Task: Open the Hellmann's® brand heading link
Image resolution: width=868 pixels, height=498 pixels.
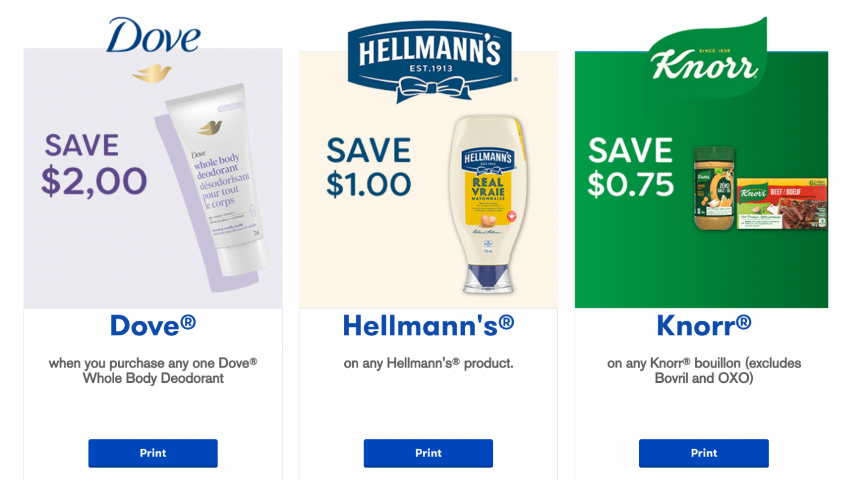Action: [428, 325]
